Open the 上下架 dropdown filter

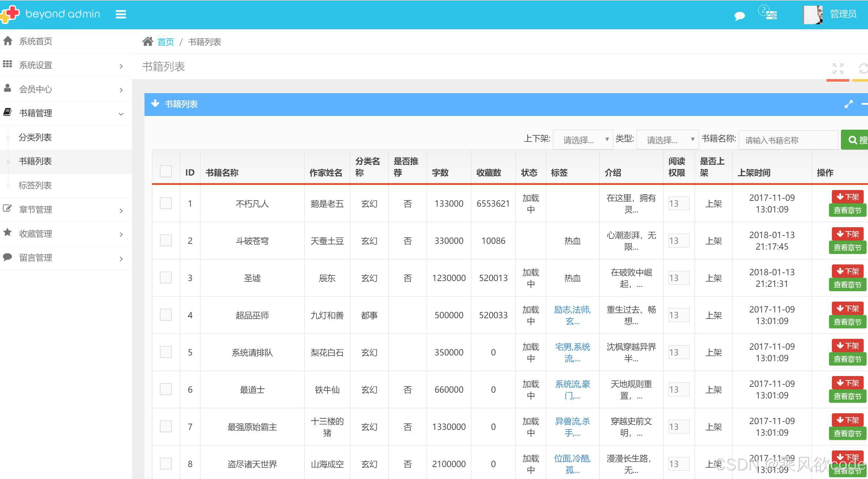click(583, 140)
